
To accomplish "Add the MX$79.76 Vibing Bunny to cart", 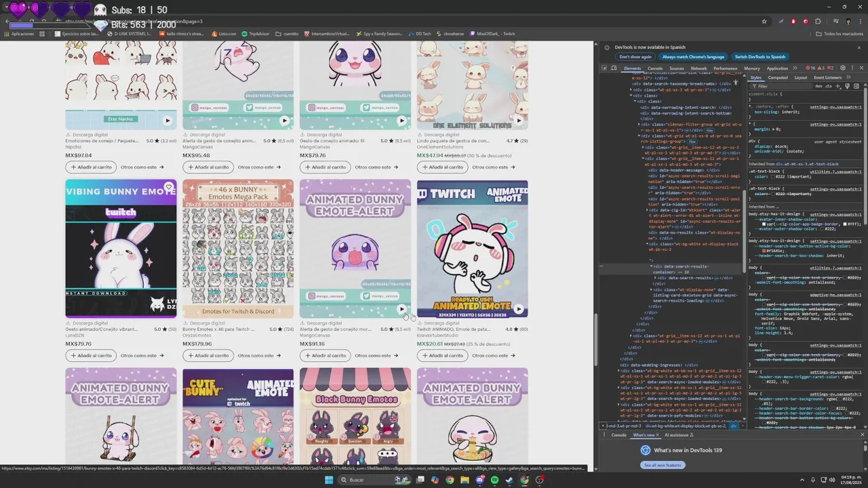I will (x=92, y=355).
